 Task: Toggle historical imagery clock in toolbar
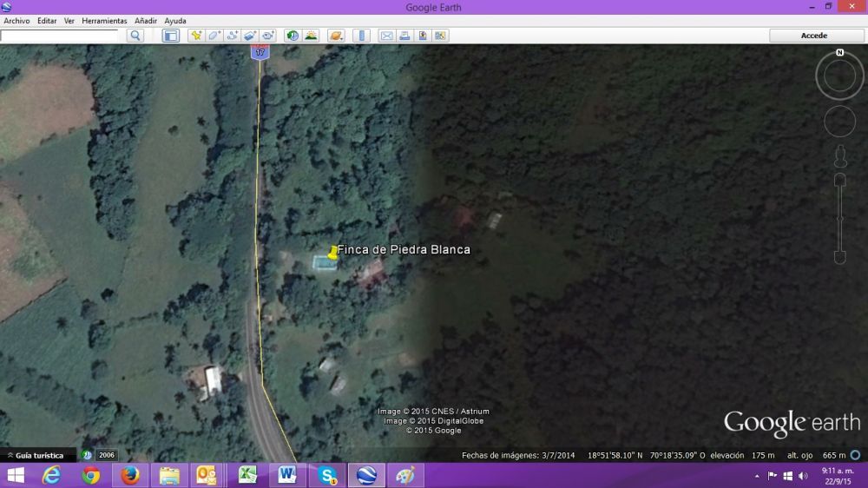(x=293, y=36)
